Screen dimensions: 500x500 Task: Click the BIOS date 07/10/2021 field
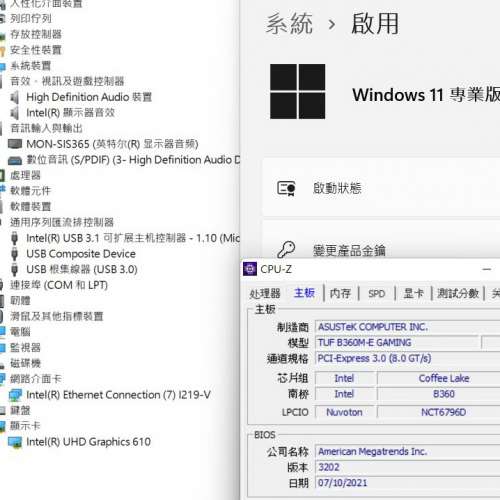407,483
